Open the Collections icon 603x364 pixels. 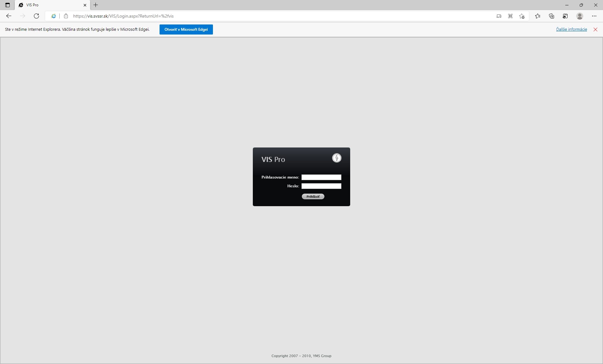pyautogui.click(x=551, y=16)
